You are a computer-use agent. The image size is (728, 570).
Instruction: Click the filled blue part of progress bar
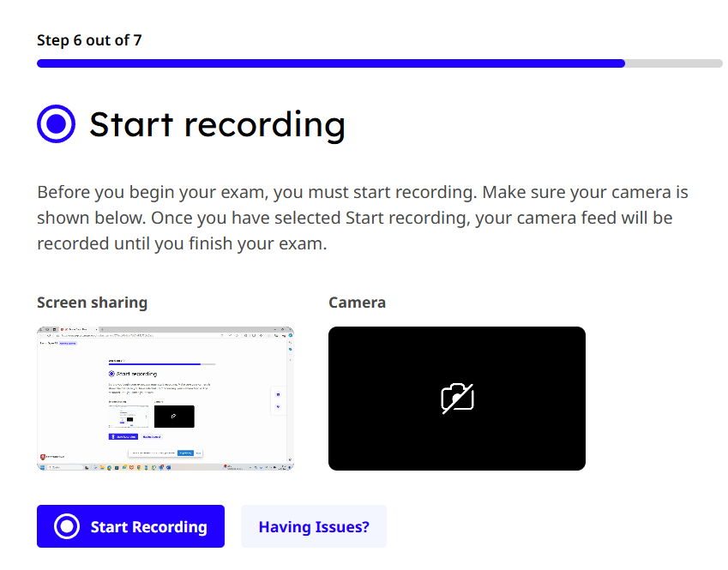[330, 63]
